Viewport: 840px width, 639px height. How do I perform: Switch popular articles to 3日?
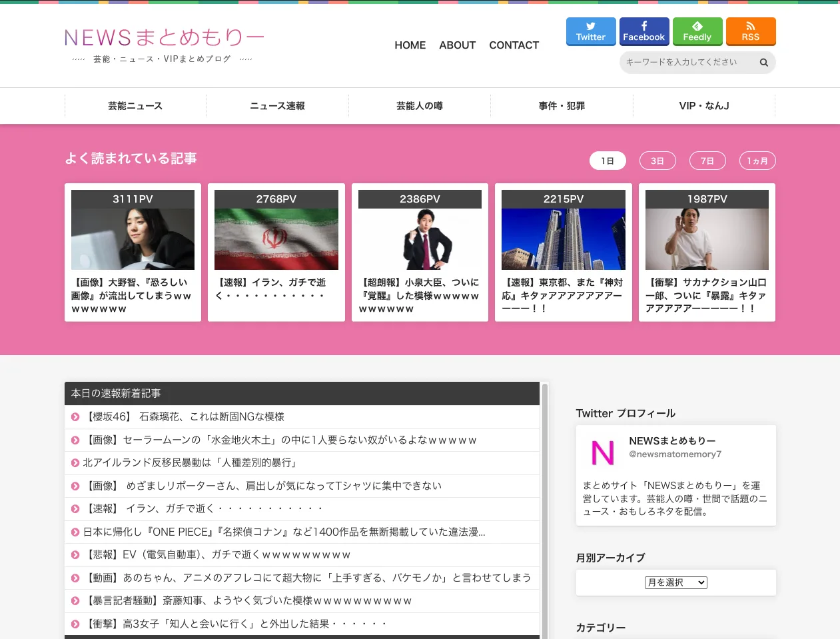pyautogui.click(x=657, y=161)
